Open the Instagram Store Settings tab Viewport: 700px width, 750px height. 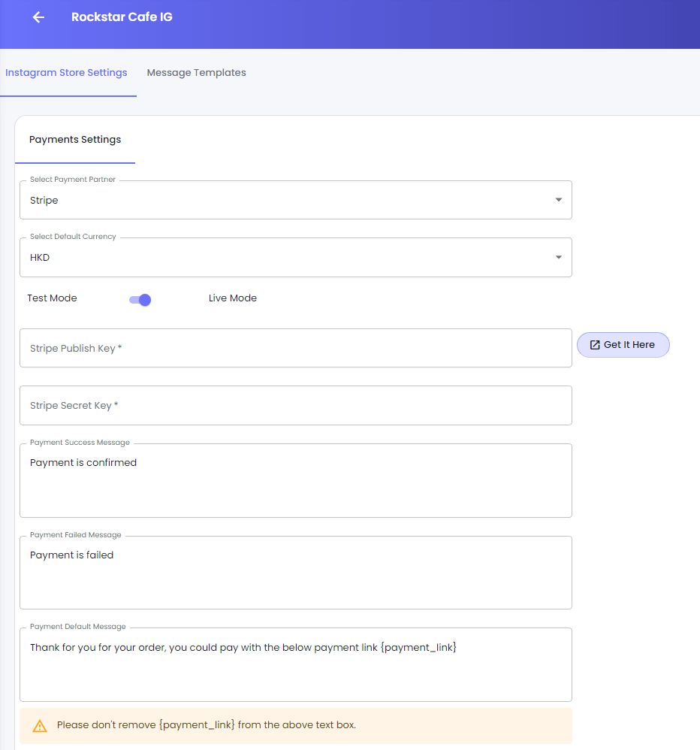66,73
